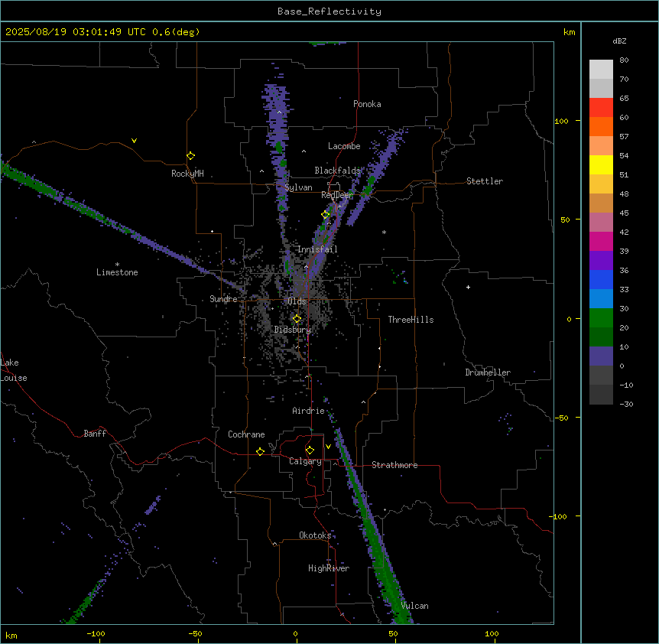Click the yellow diamond marker near RockyMH

190,156
